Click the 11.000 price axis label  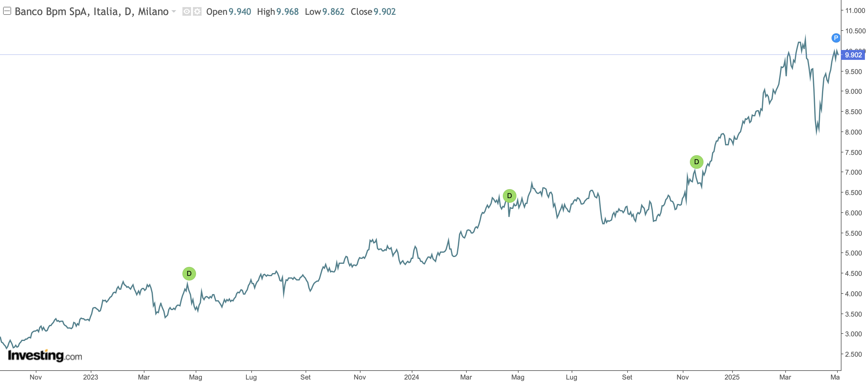(x=855, y=10)
